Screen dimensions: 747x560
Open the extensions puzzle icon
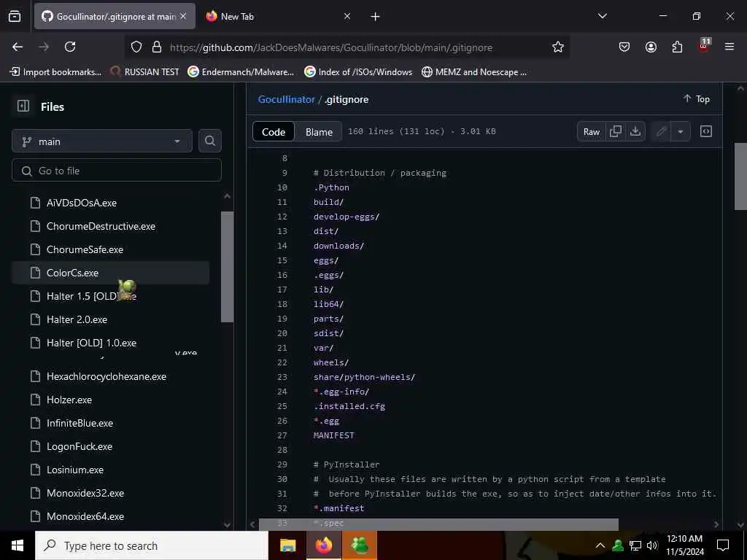[677, 47]
